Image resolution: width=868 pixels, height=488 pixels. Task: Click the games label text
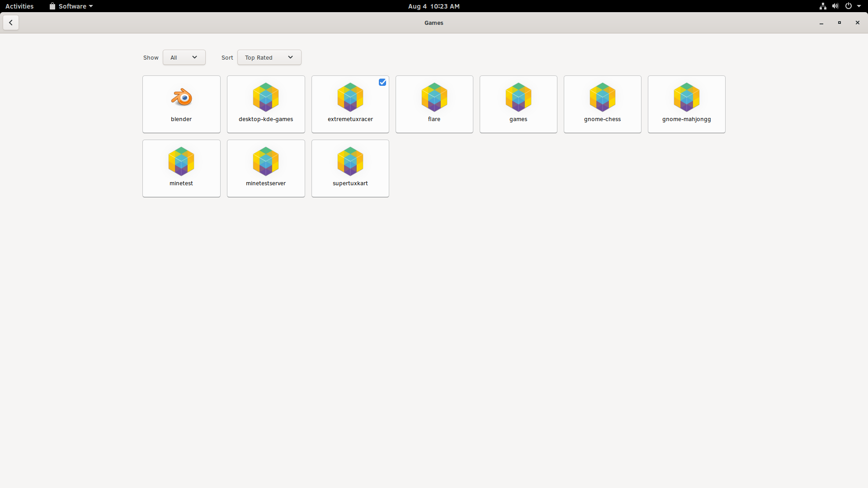(x=519, y=119)
